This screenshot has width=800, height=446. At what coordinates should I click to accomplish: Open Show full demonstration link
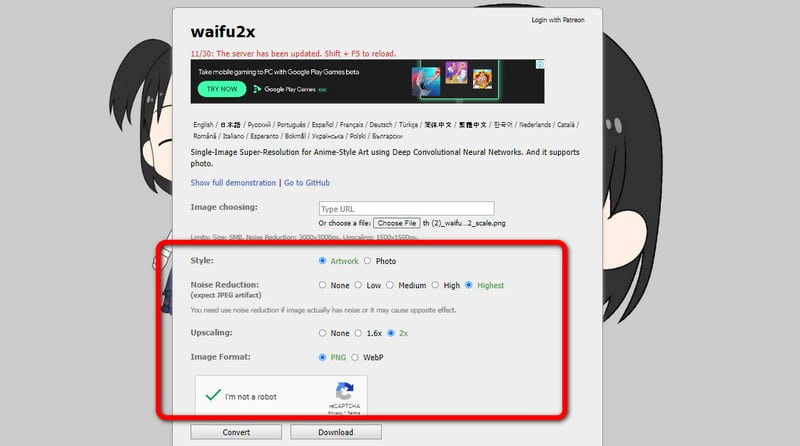click(x=233, y=183)
